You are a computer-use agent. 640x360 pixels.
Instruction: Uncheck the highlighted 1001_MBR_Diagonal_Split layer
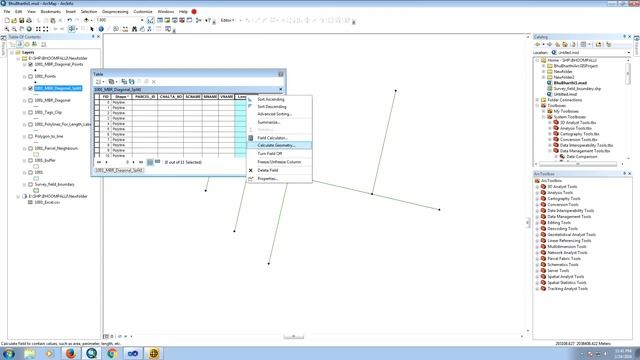tap(30, 89)
